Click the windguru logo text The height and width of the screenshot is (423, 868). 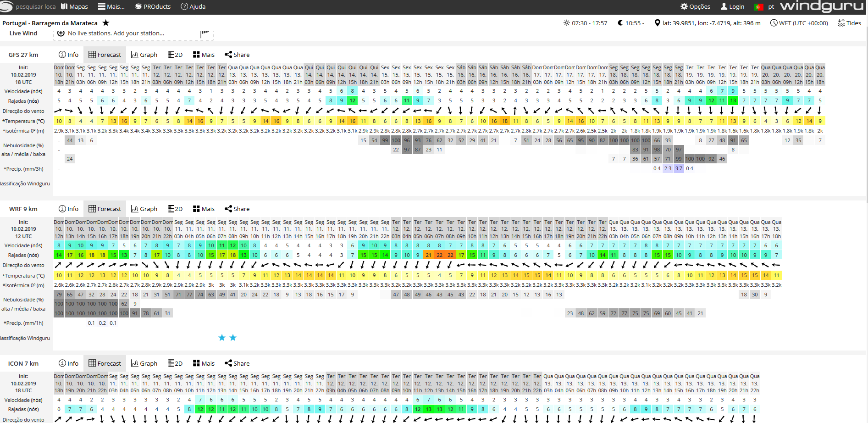821,6
